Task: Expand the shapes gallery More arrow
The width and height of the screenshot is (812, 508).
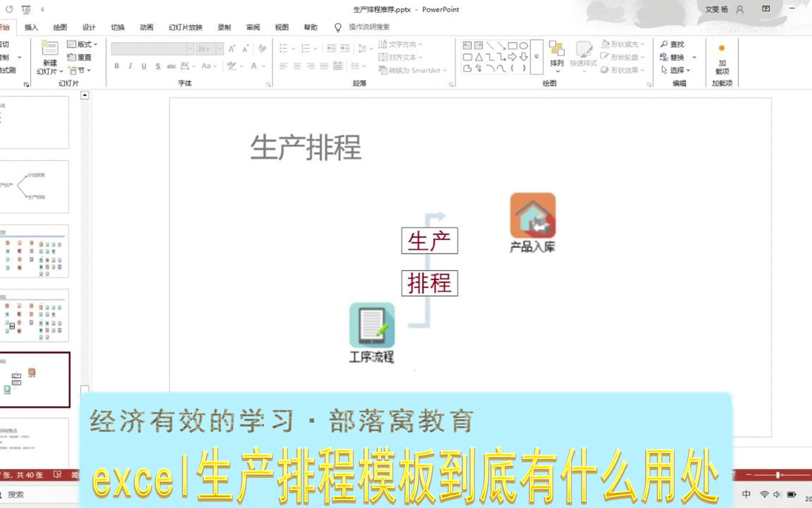Action: [537, 57]
